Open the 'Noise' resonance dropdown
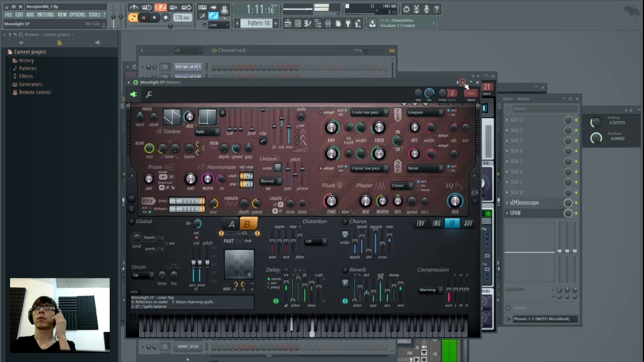This screenshot has width=644, height=362. click(x=425, y=168)
